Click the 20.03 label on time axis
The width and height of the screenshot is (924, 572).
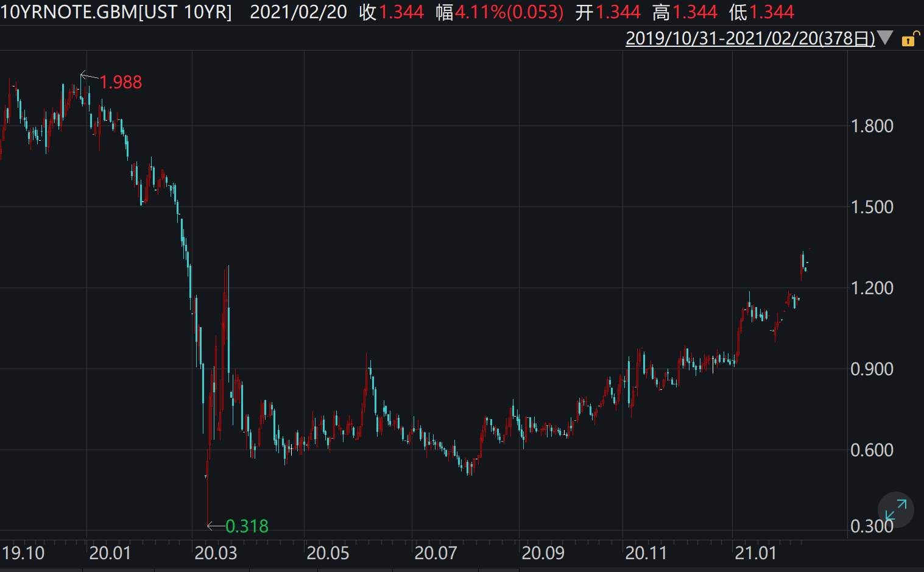click(x=216, y=553)
